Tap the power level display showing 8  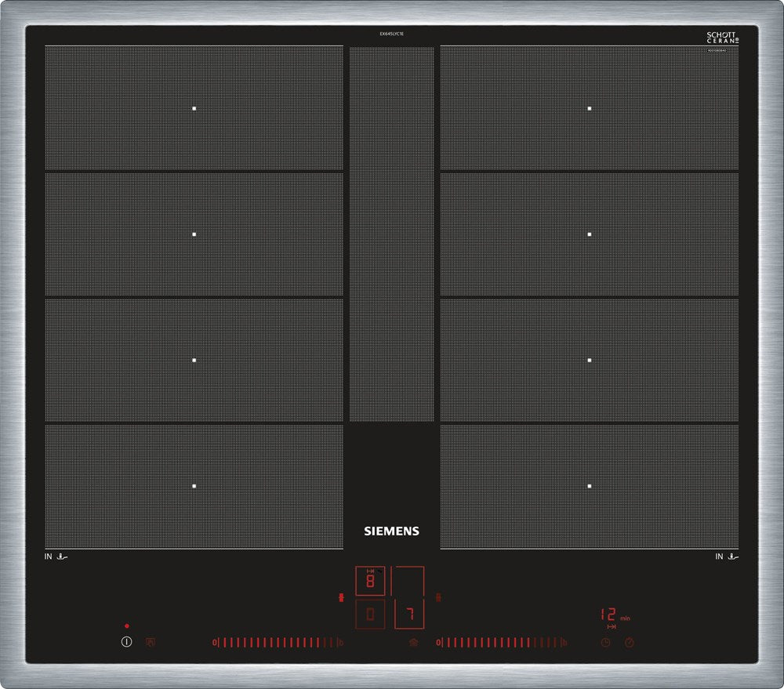[x=370, y=580]
